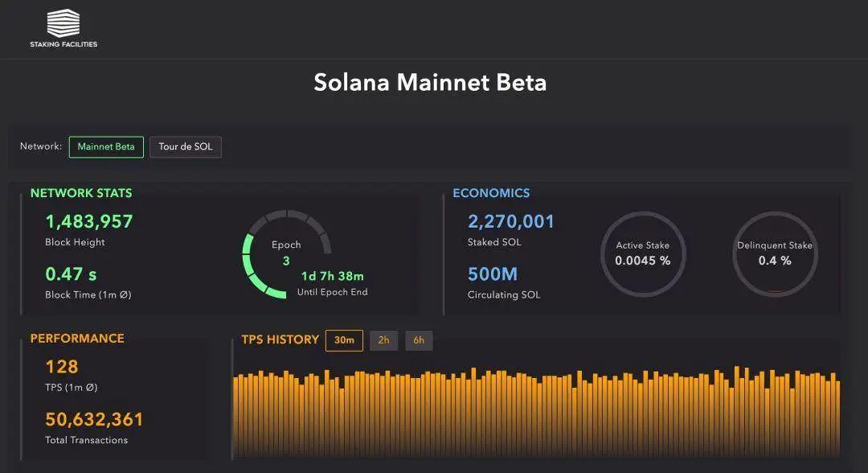Image resolution: width=868 pixels, height=473 pixels.
Task: Click the 128 TPS value
Action: [x=62, y=367]
